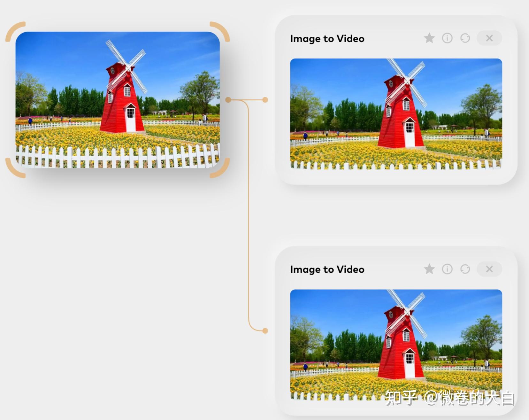Image resolution: width=529 pixels, height=420 pixels.
Task: Dismiss the bottom Image to Video card
Action: [489, 269]
